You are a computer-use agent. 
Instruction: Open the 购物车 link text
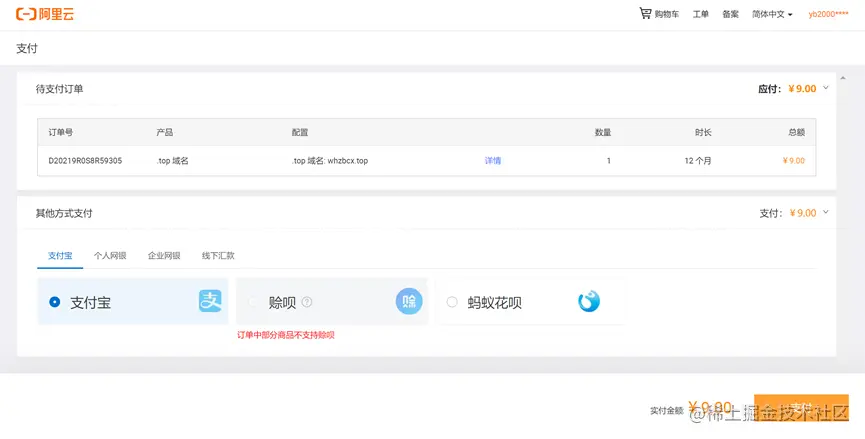tap(666, 14)
